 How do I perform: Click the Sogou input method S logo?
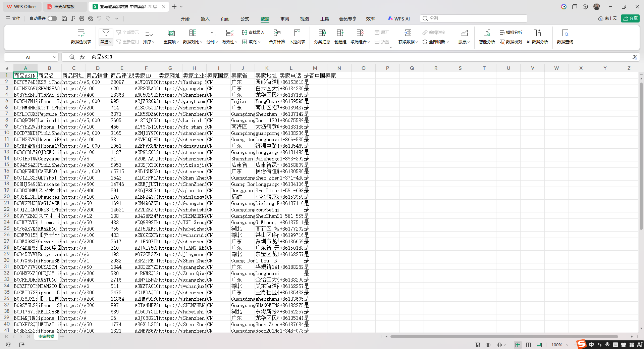click(x=581, y=344)
